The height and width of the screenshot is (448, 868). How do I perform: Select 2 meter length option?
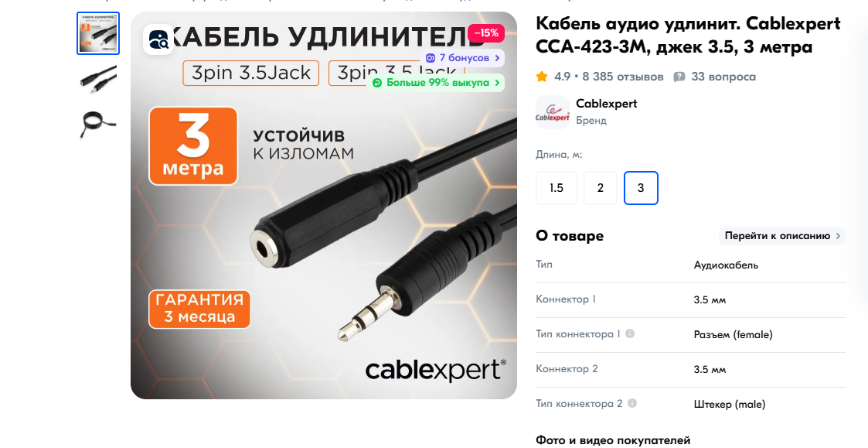(601, 188)
